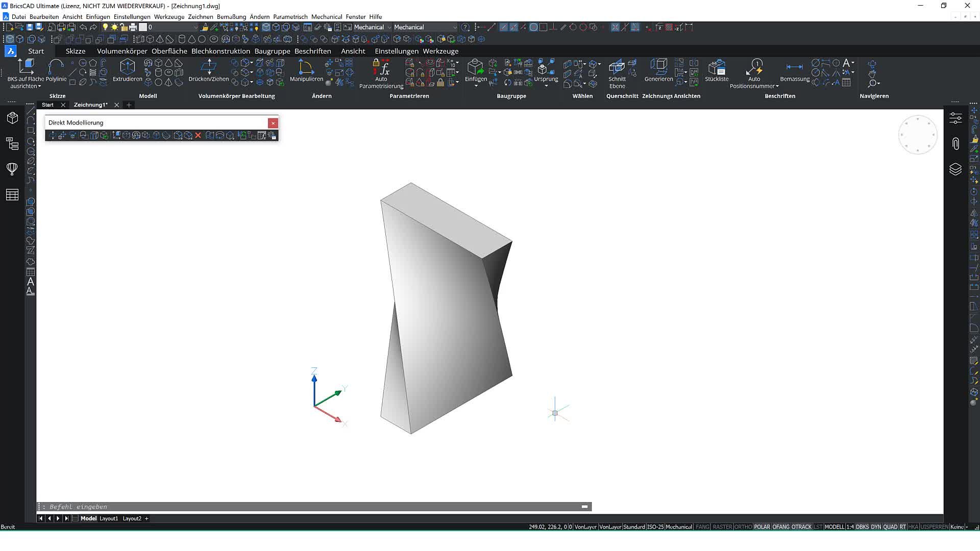This screenshot has width=980, height=551.
Task: Open the table panel icon on left sidebar
Action: tap(12, 194)
